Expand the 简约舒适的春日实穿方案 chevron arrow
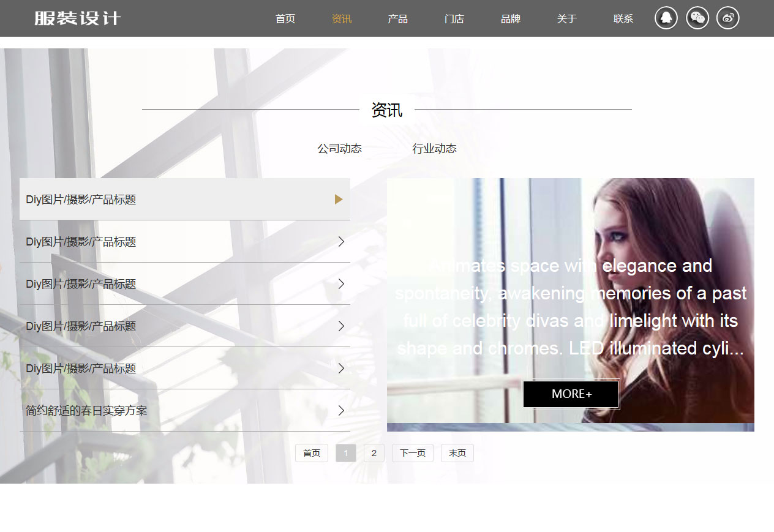Viewport: 774px width, 532px height. 341,410
